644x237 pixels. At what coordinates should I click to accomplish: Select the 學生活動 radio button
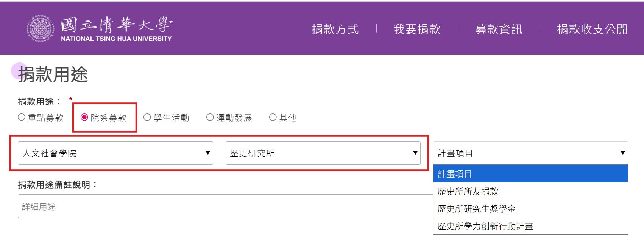[147, 118]
